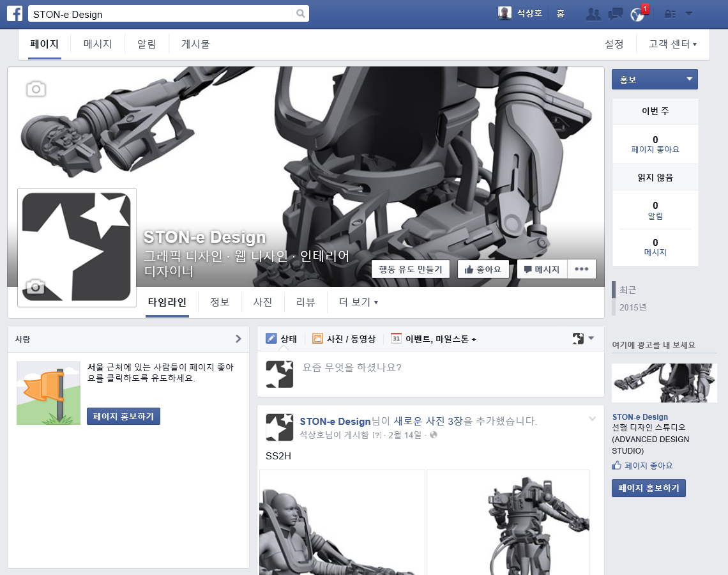
Task: Click the Facebook logo icon
Action: click(x=15, y=13)
